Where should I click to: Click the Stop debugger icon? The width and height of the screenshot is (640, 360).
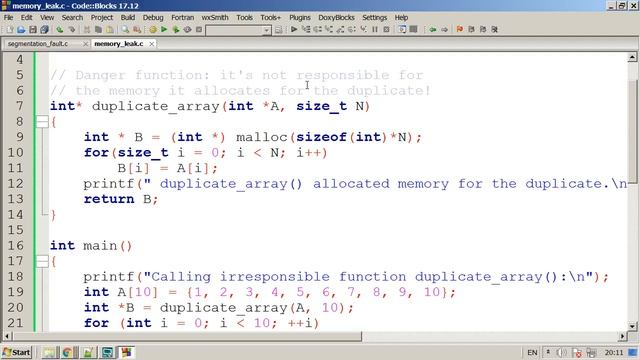pyautogui.click(x=386, y=29)
